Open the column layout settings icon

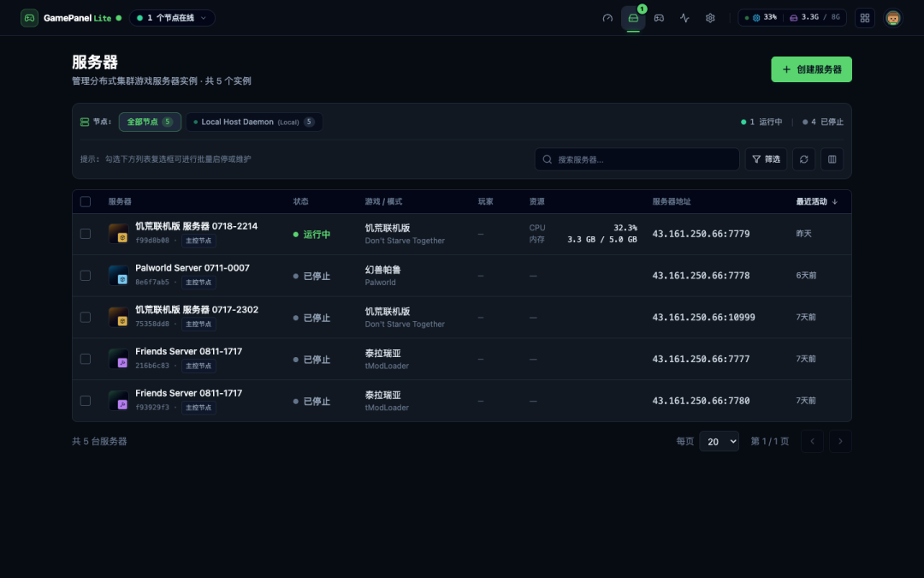point(832,159)
